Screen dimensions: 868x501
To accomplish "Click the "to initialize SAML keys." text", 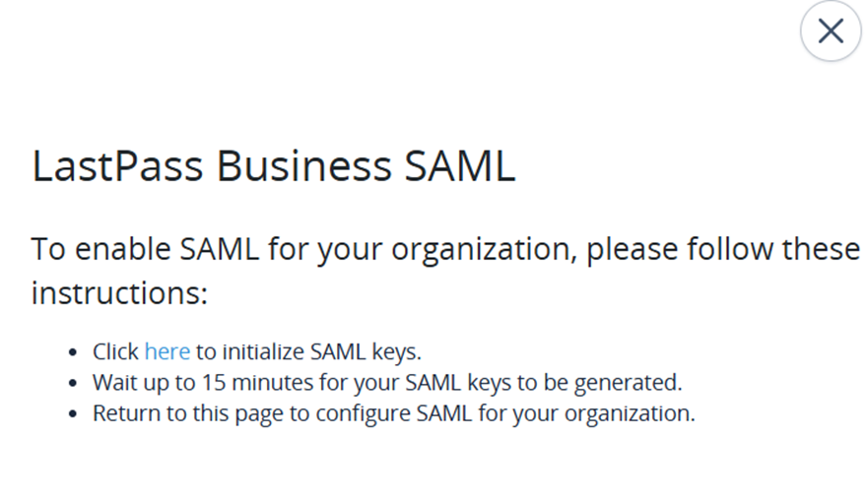I will (x=308, y=351).
